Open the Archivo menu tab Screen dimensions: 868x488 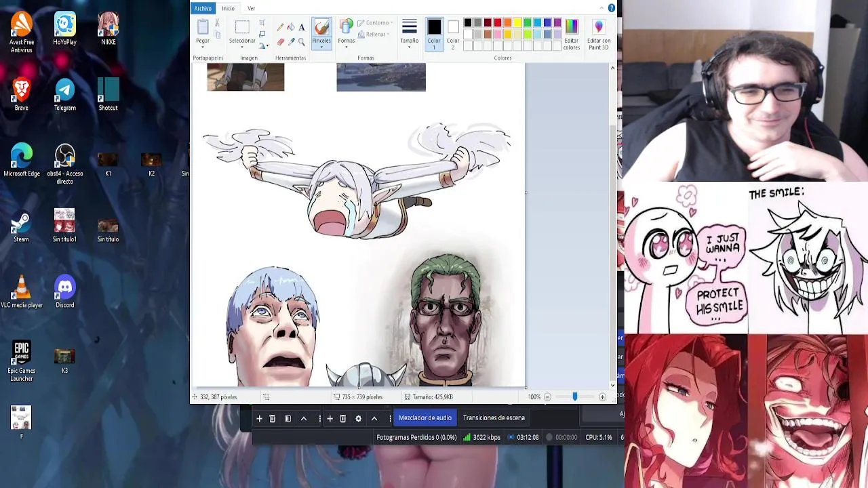[203, 8]
